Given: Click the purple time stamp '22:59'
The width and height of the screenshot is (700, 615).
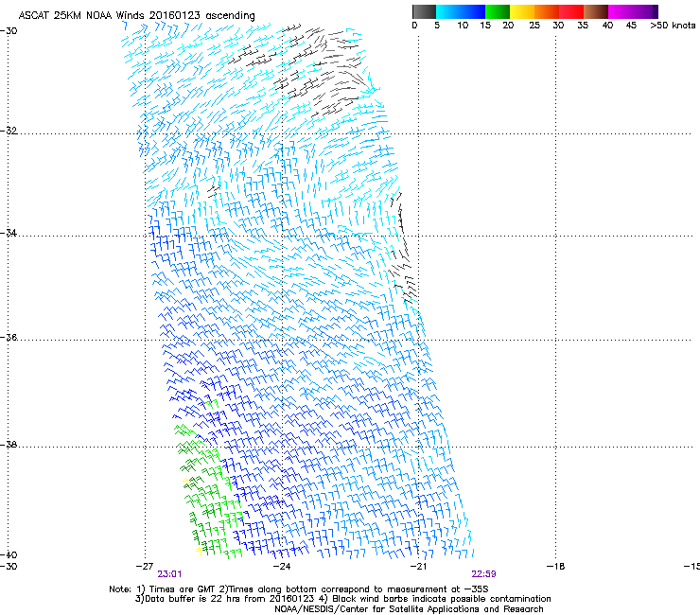Looking at the screenshot, I should coord(484,574).
